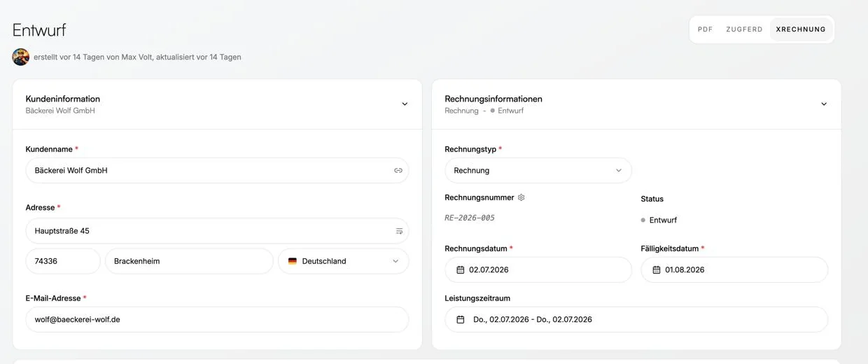The image size is (868, 364).
Task: Switch to the PDF tab
Action: tap(706, 29)
